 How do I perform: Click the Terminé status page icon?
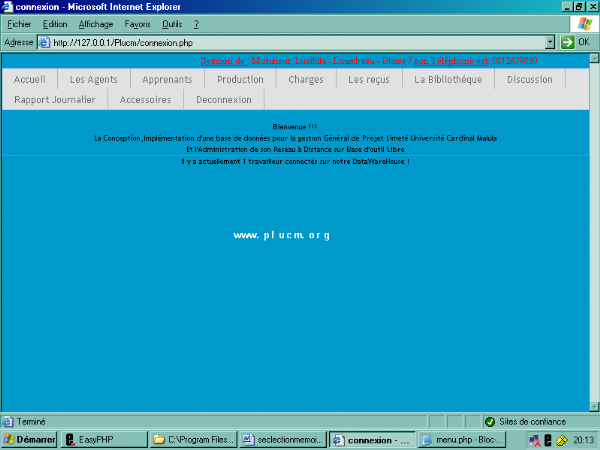(x=7, y=422)
